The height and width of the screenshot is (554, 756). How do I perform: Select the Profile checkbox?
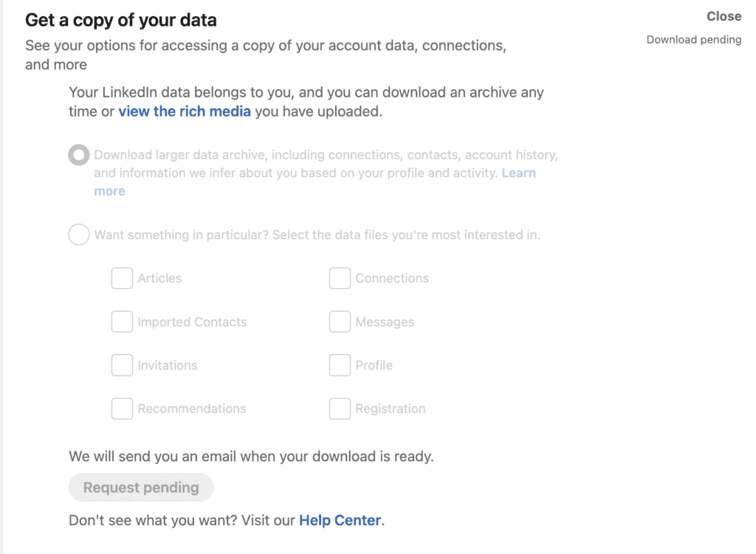pyautogui.click(x=340, y=365)
